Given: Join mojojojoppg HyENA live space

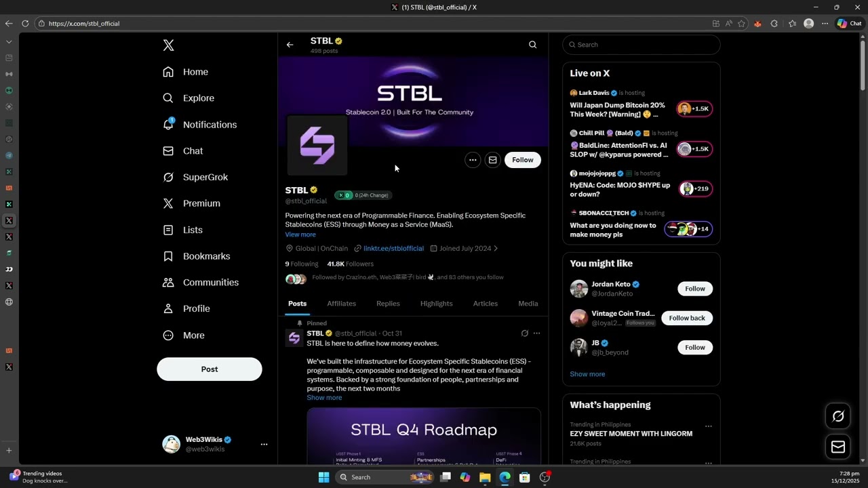Looking at the screenshot, I should (x=694, y=189).
